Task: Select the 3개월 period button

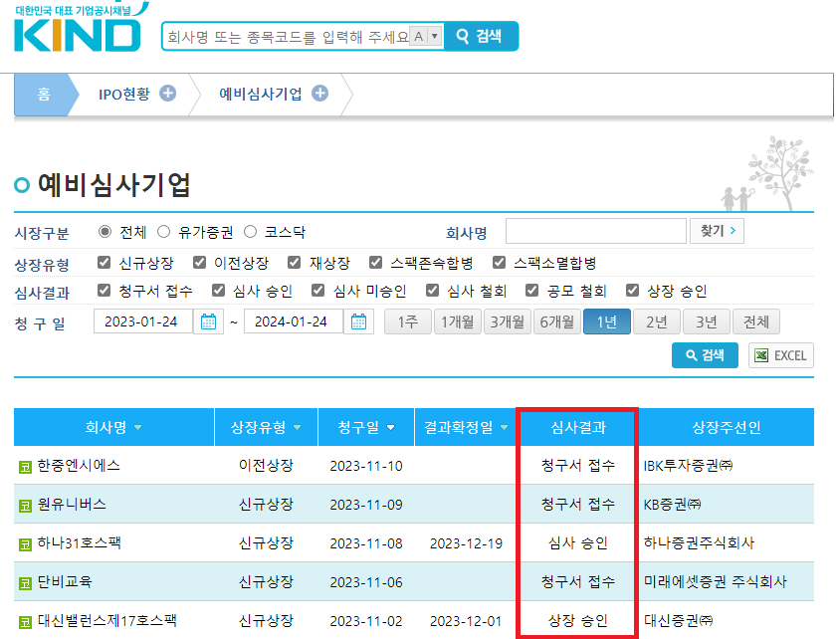Action: [507, 321]
